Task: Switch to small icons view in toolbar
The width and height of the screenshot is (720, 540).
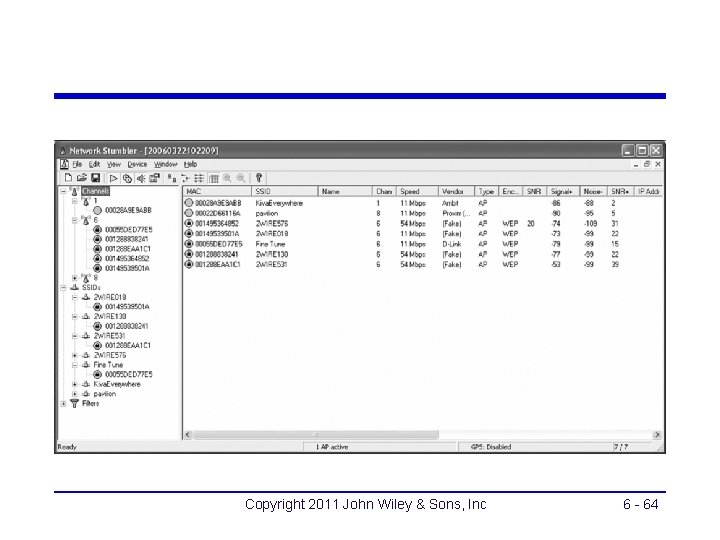Action: pyautogui.click(x=186, y=178)
